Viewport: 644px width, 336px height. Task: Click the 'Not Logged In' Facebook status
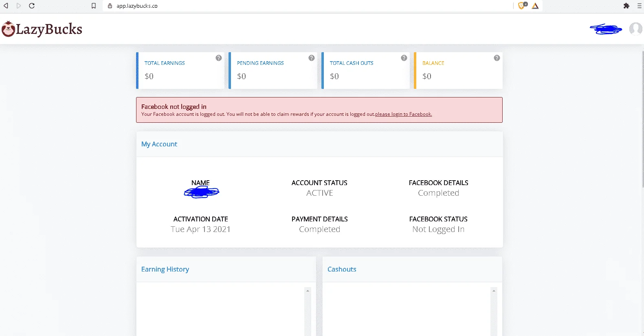[x=438, y=229]
